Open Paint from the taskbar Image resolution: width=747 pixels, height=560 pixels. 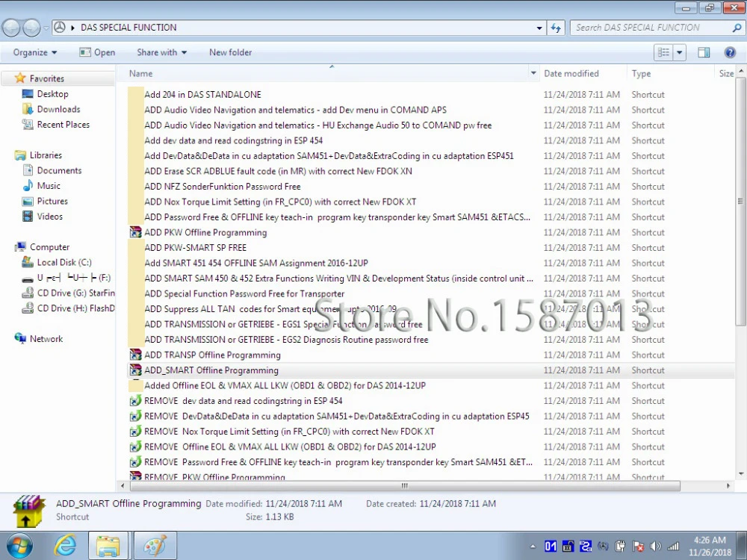(155, 546)
